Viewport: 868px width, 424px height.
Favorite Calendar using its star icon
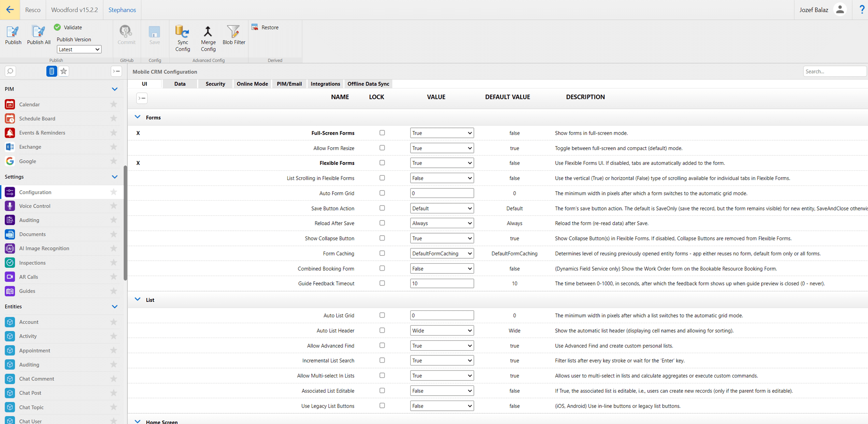(114, 104)
